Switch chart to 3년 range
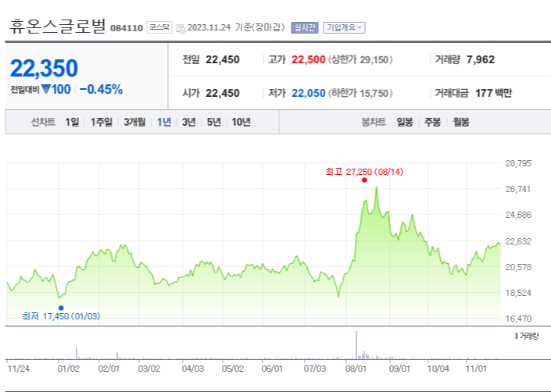This screenshot has height=392, width=551. tap(188, 122)
